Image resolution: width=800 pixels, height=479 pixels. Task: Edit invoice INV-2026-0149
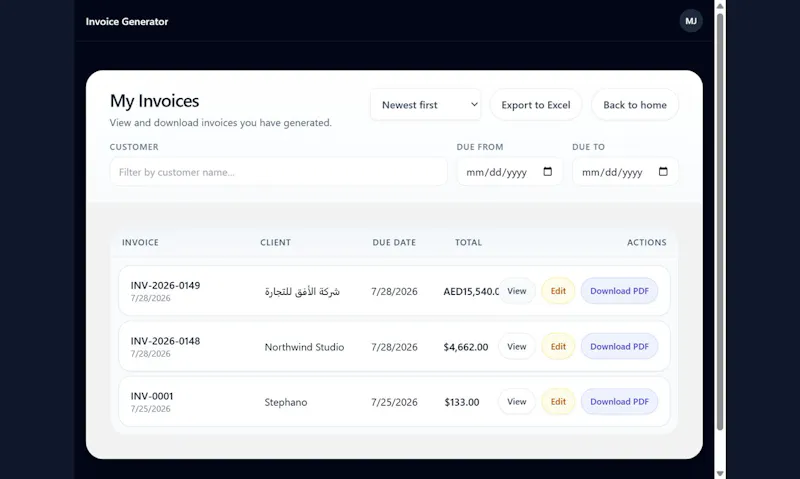[x=558, y=291]
